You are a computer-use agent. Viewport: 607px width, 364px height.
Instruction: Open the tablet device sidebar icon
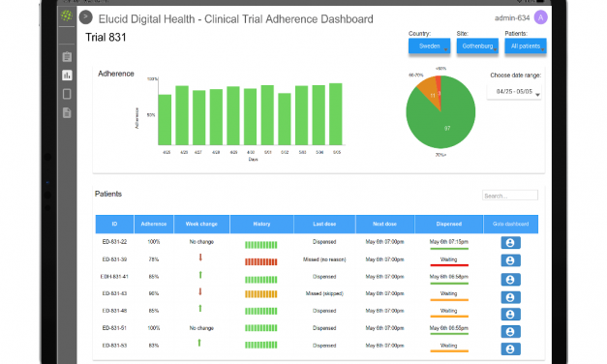click(x=67, y=94)
